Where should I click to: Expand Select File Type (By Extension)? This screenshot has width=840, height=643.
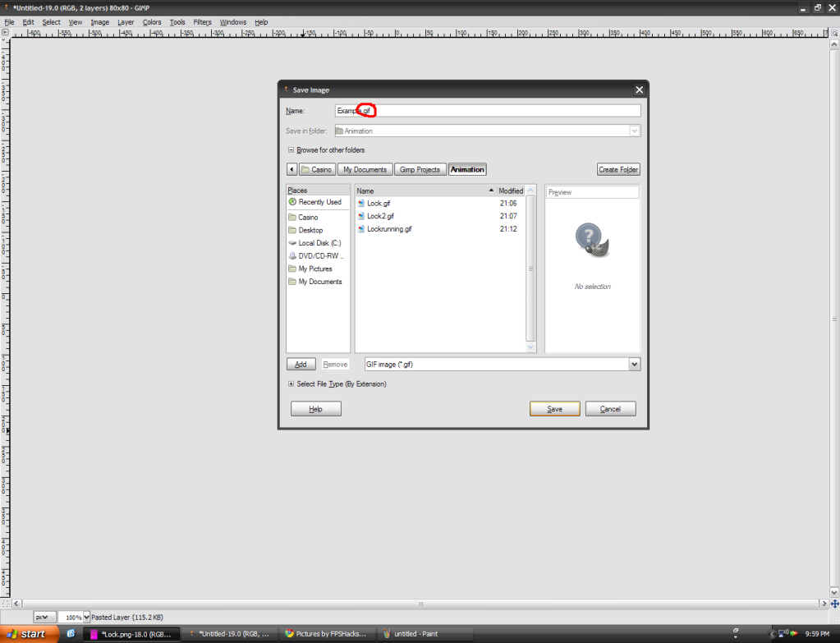click(291, 384)
